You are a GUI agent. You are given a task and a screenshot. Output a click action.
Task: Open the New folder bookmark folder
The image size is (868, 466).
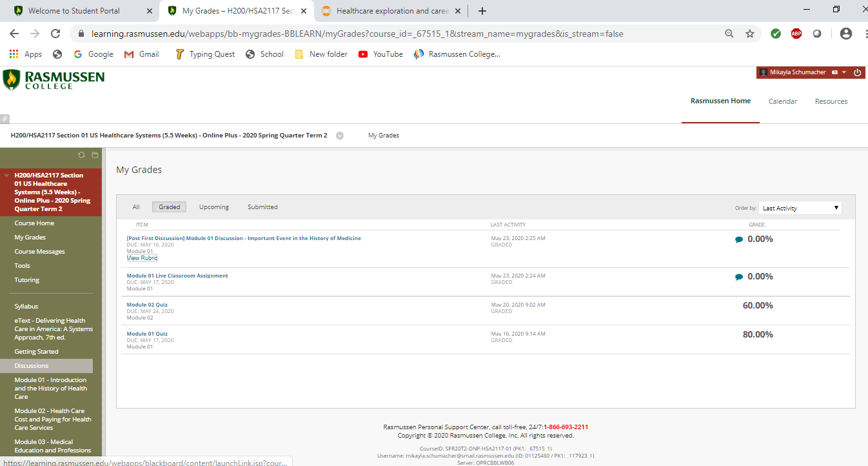coord(321,54)
